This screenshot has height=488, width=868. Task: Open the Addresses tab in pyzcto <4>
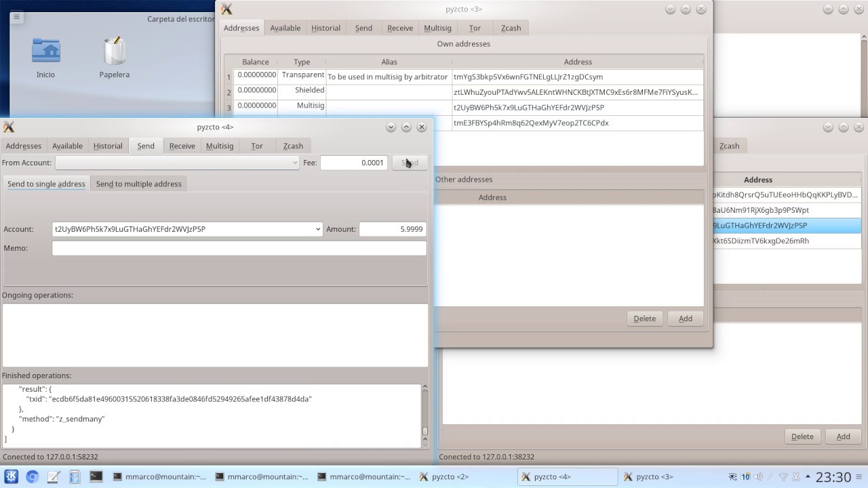pyautogui.click(x=24, y=146)
